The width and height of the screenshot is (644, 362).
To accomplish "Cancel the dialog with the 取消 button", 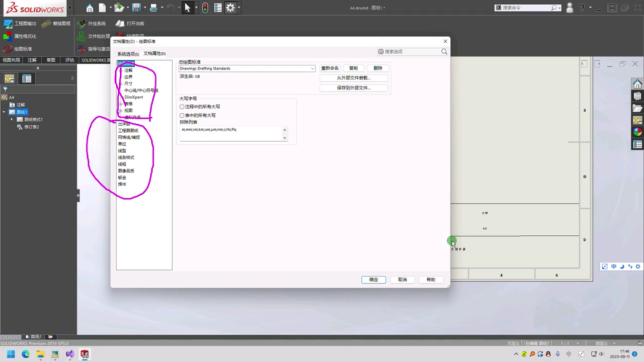I will [403, 280].
